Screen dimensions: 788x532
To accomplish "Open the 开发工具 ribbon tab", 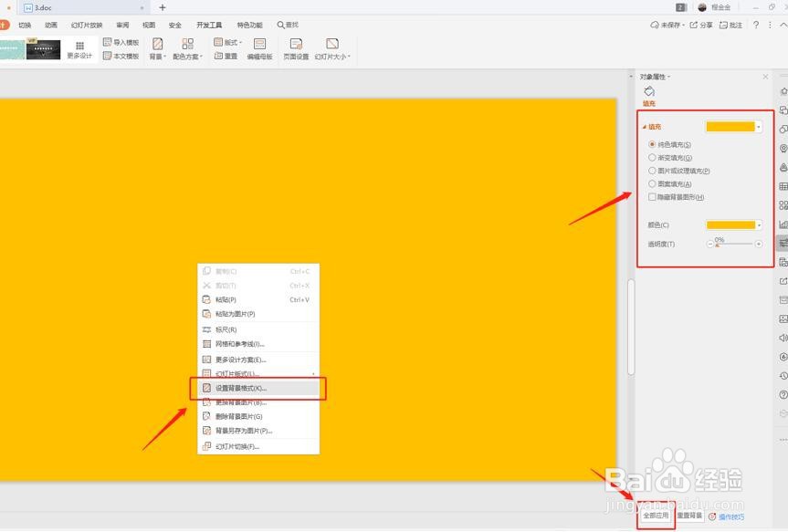I will coord(209,25).
